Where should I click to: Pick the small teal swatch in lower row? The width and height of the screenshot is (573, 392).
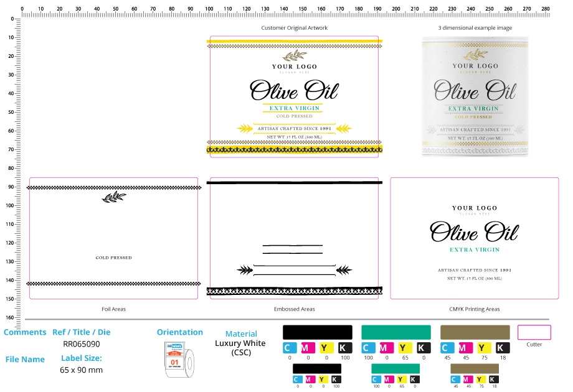pyautogui.click(x=395, y=368)
